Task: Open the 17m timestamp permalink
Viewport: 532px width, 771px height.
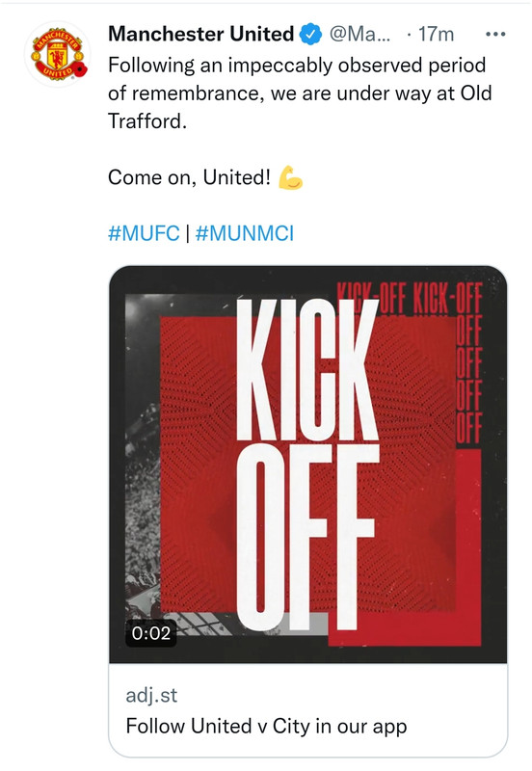Action: coord(437,35)
